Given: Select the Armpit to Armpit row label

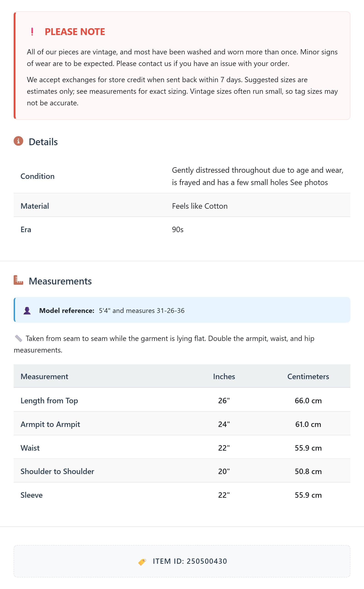Looking at the screenshot, I should pos(50,424).
